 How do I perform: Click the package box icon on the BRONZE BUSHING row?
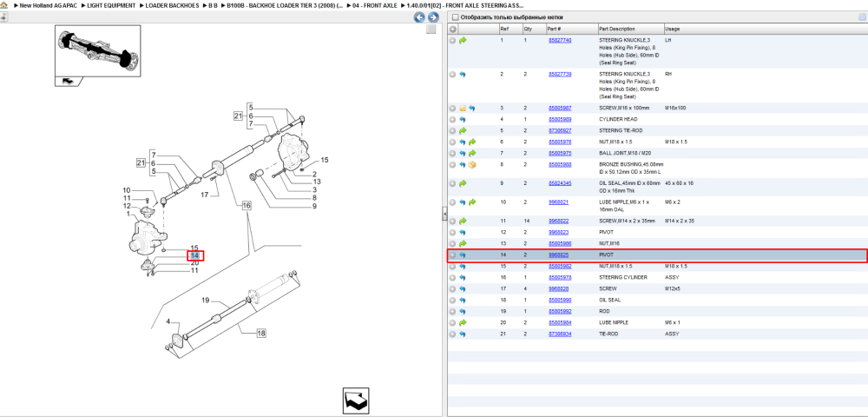coord(472,164)
